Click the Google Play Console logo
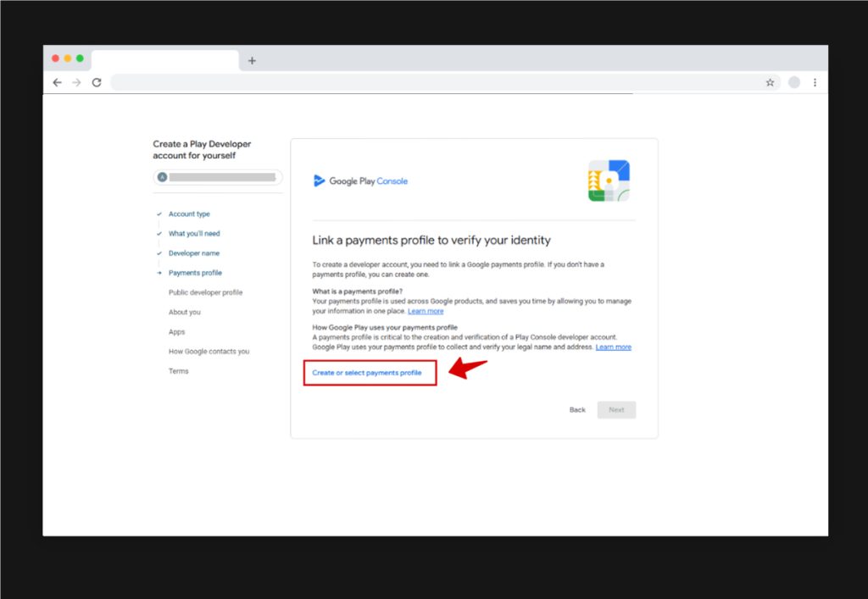Viewport: 868px width, 599px height. pyautogui.click(x=360, y=180)
